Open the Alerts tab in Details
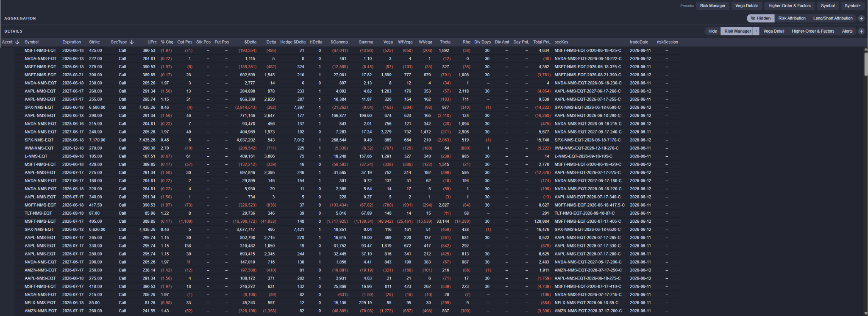This screenshot has height=316, width=868. 847,31
